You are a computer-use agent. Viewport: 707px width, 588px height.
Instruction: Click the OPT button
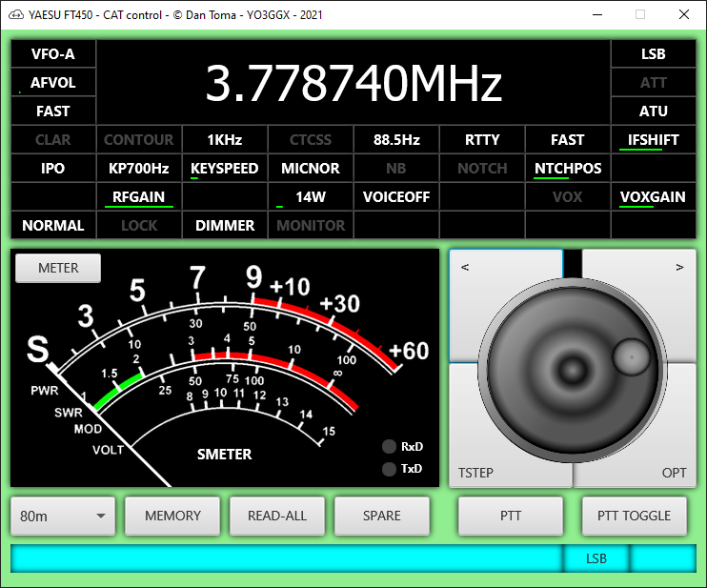(674, 473)
